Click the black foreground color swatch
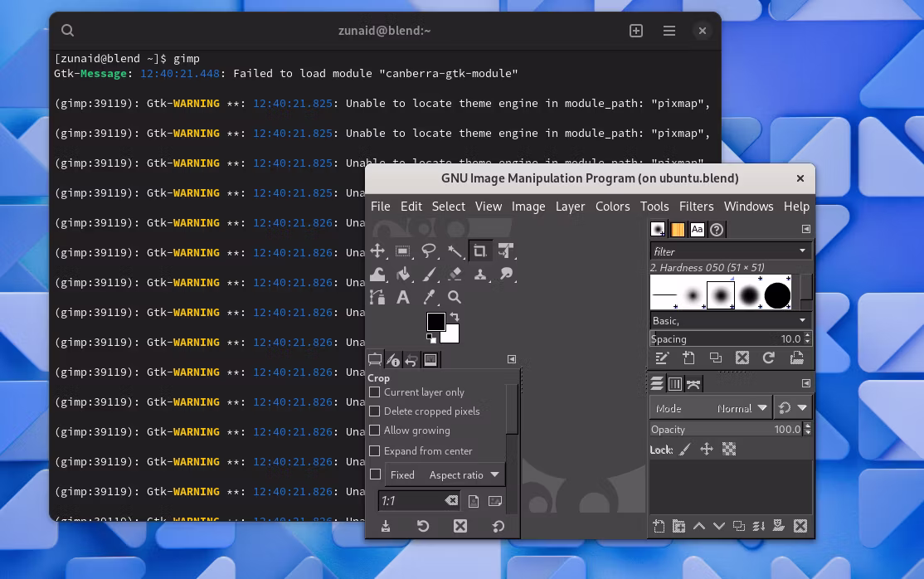Image resolution: width=924 pixels, height=579 pixels. tap(435, 322)
